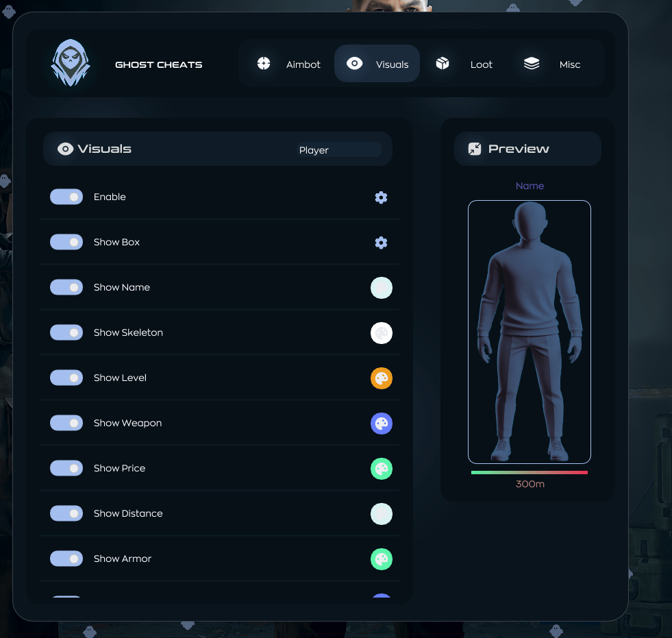The width and height of the screenshot is (672, 638).
Task: Click the Name label above preview model
Action: [x=530, y=186]
